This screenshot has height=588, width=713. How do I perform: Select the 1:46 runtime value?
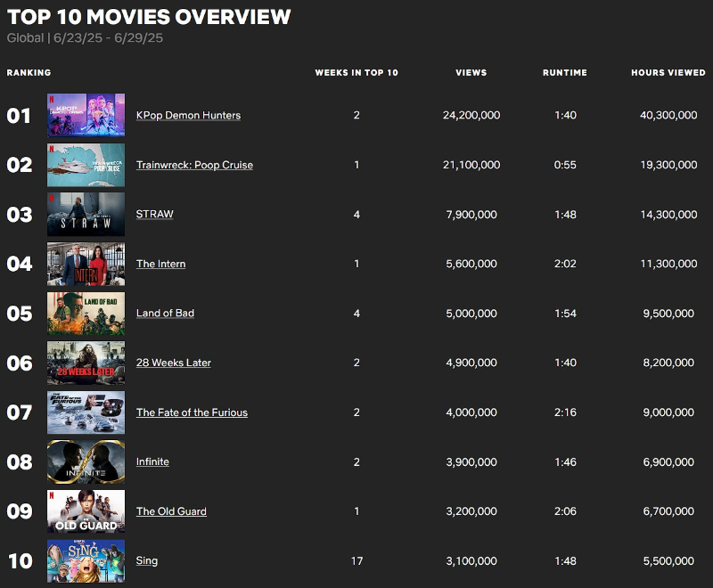pyautogui.click(x=565, y=462)
